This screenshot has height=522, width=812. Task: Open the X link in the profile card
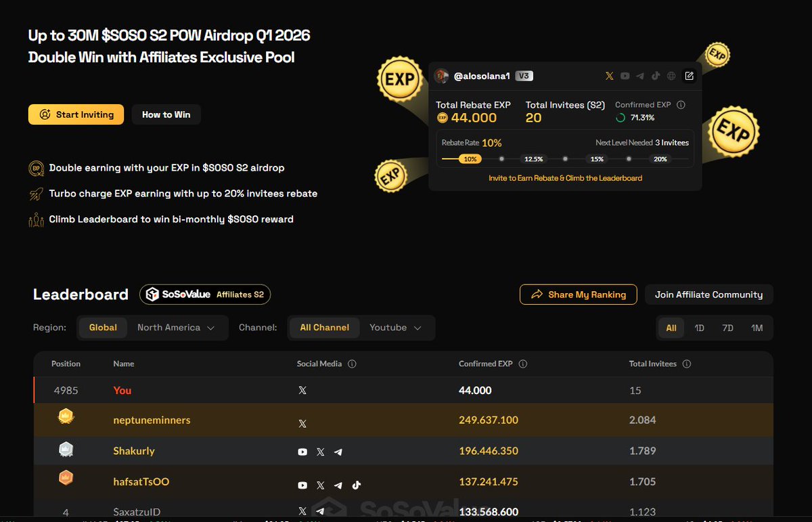[610, 77]
